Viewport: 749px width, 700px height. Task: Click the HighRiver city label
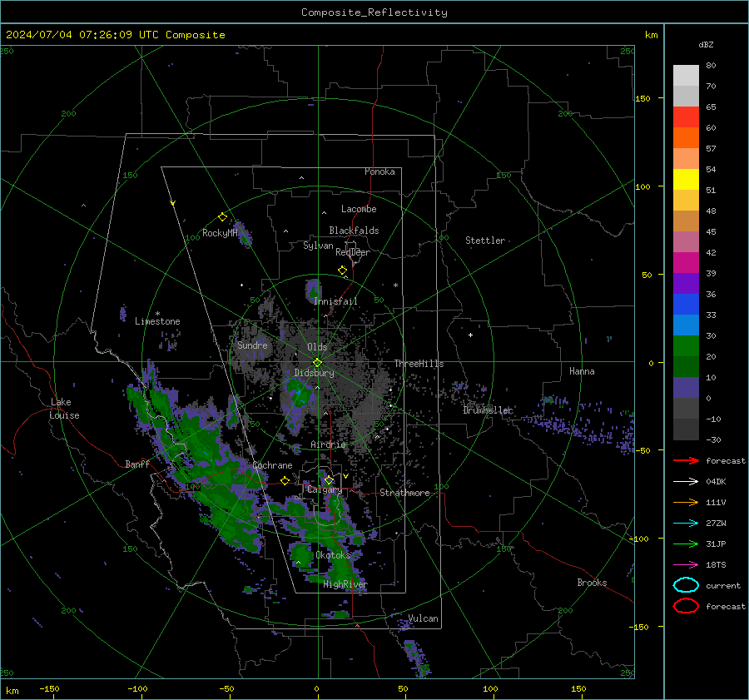(x=345, y=584)
